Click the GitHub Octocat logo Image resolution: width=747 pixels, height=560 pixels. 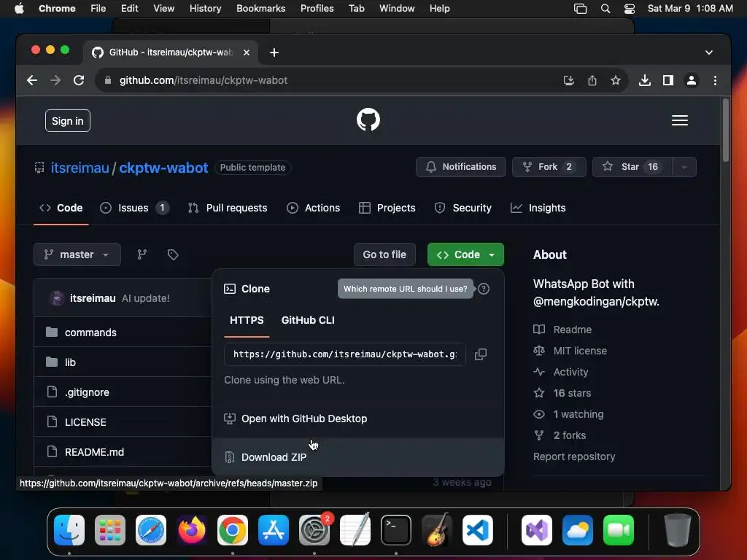(368, 120)
